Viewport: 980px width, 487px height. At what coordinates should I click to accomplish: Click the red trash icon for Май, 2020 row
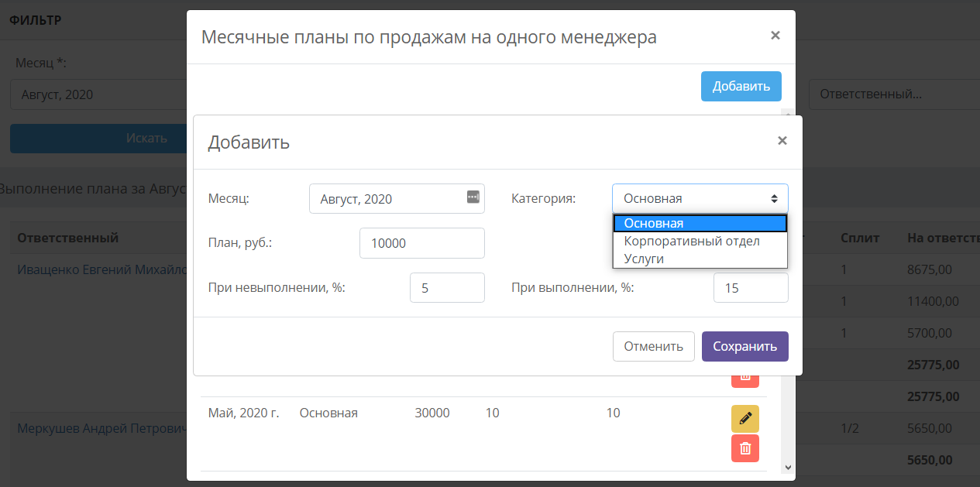[745, 448]
